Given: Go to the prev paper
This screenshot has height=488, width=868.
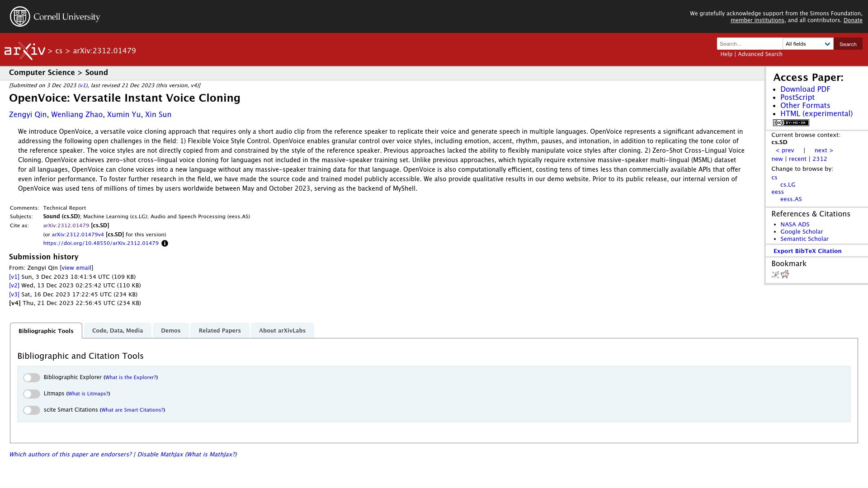Looking at the screenshot, I should (785, 150).
